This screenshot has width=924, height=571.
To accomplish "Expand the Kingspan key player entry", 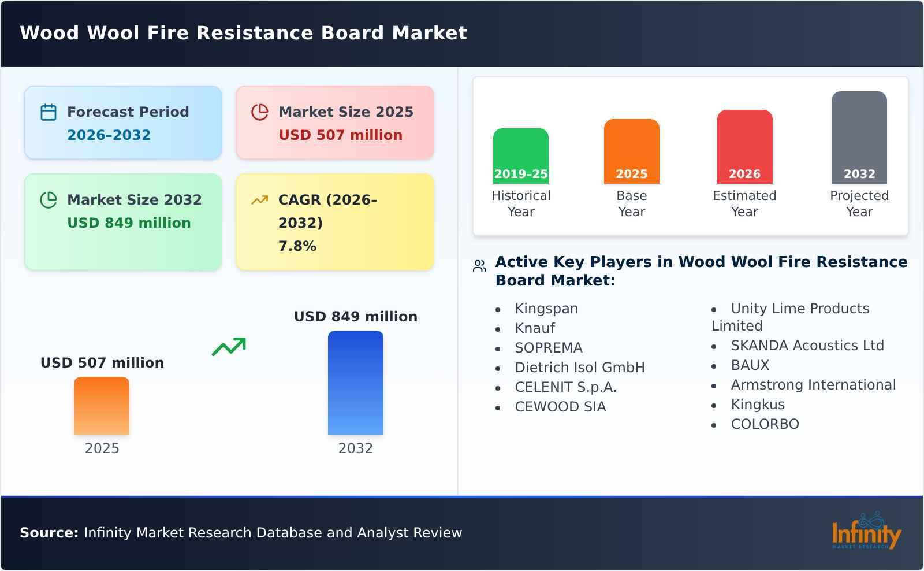I will pyautogui.click(x=546, y=309).
